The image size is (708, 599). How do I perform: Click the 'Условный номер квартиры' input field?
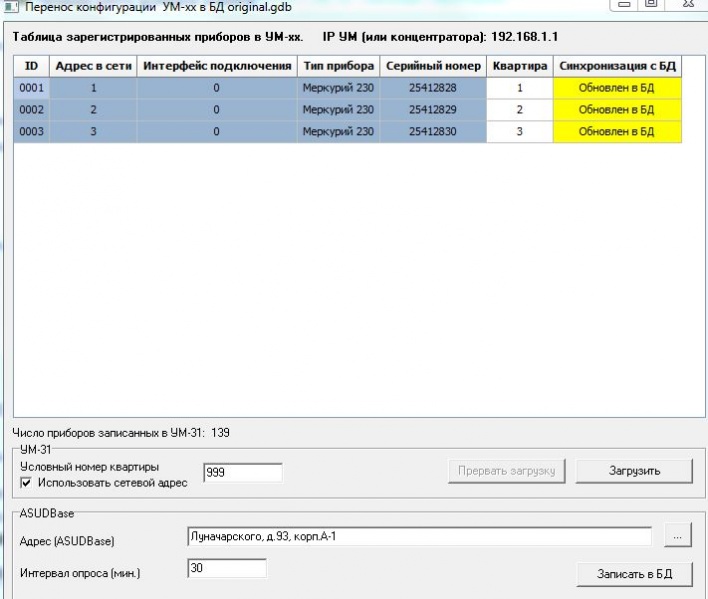point(242,472)
